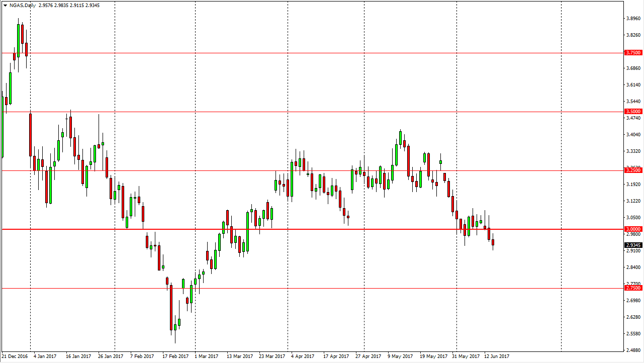
Task: Select the red 3.5000 price level label
Action: pyautogui.click(x=633, y=112)
